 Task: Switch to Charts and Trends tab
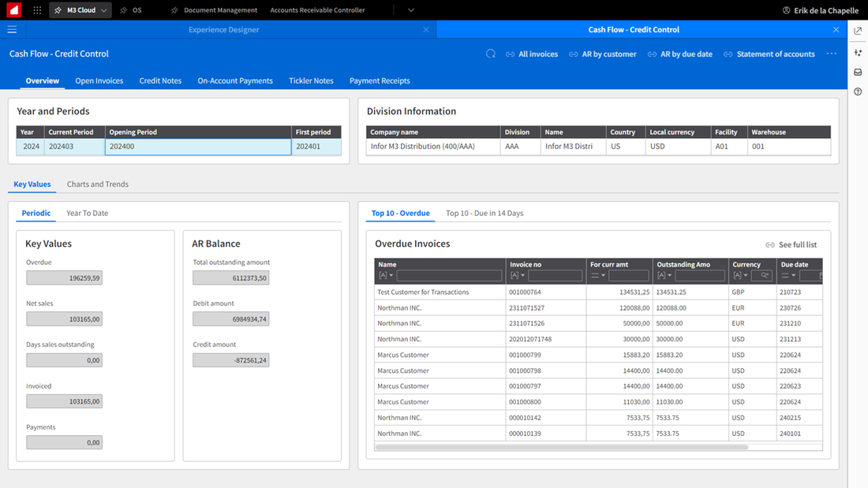pos(97,184)
